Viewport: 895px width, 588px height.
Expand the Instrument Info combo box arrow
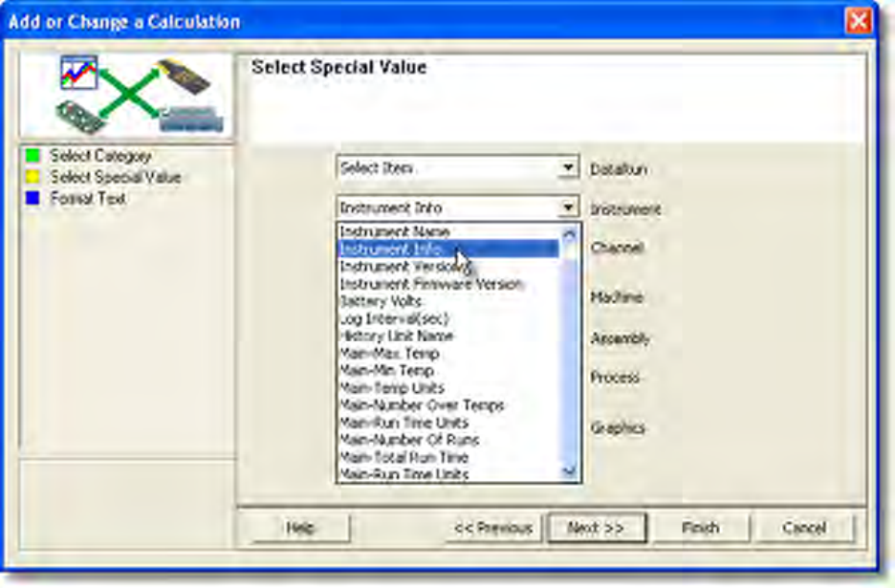pos(568,207)
